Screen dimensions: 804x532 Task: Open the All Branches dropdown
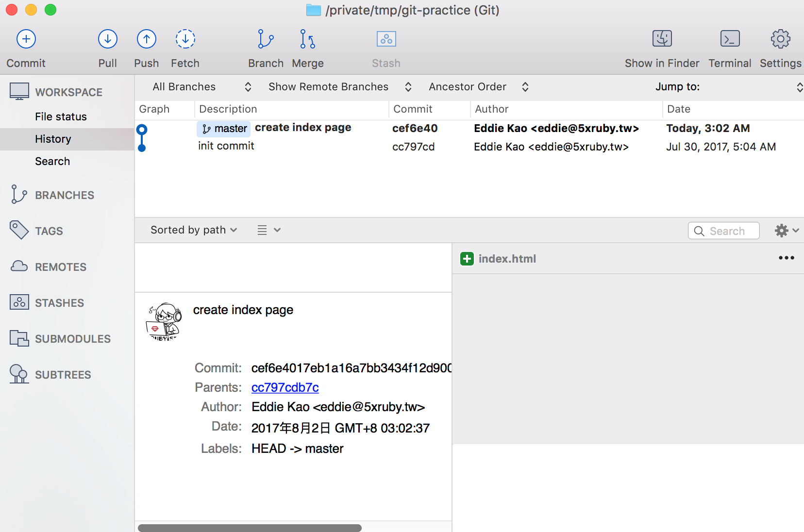click(x=201, y=87)
